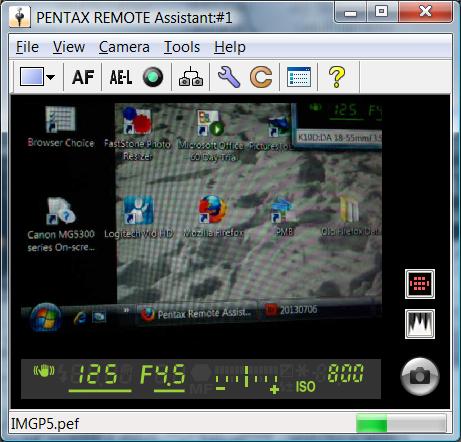Click the ISO 800 value
The image size is (461, 442).
tap(345, 373)
